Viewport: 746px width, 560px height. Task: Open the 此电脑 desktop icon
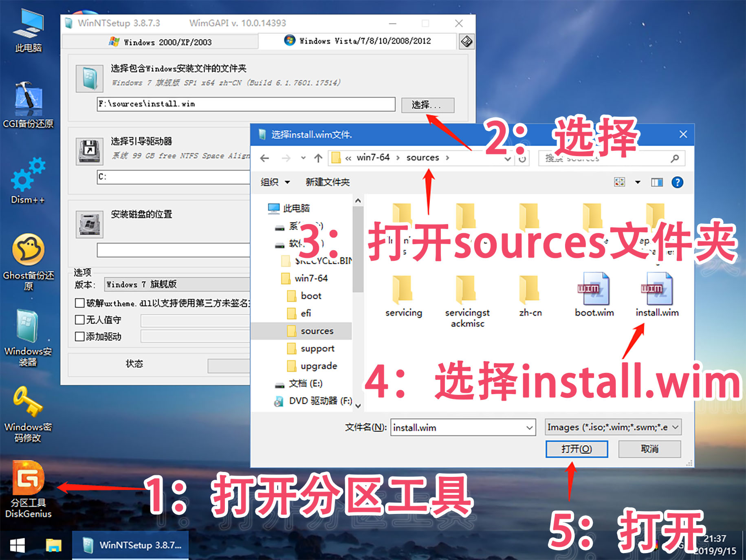click(x=28, y=31)
